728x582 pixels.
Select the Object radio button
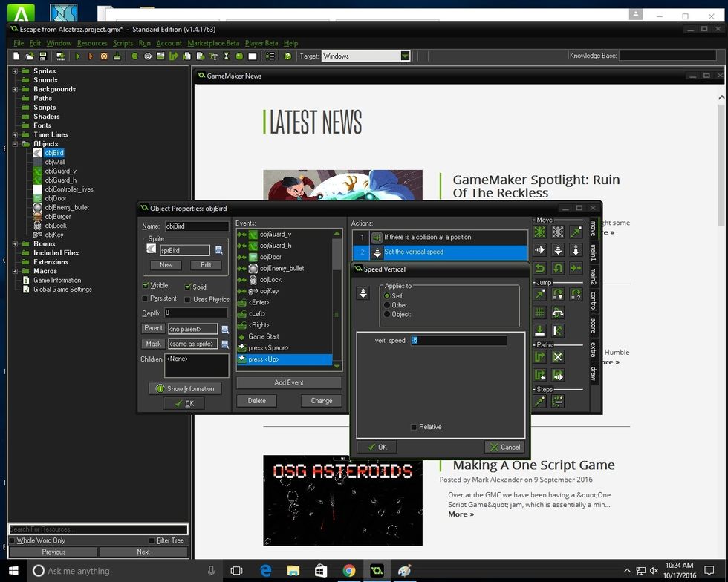pyautogui.click(x=387, y=314)
